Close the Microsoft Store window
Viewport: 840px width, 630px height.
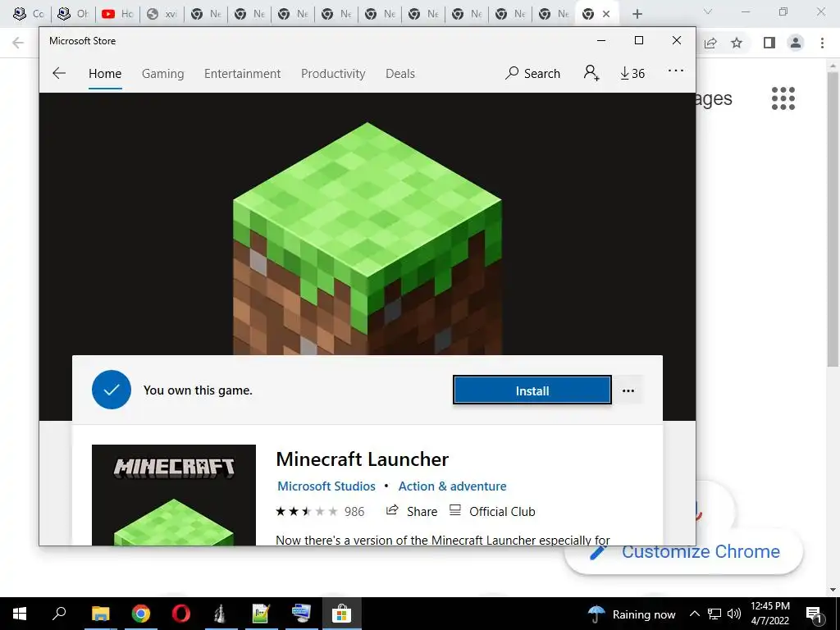click(677, 41)
